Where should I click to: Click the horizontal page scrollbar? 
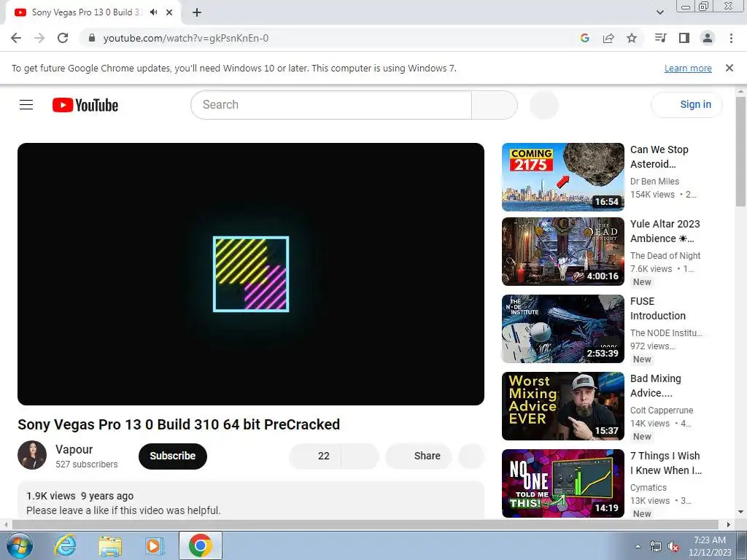tap(365, 524)
